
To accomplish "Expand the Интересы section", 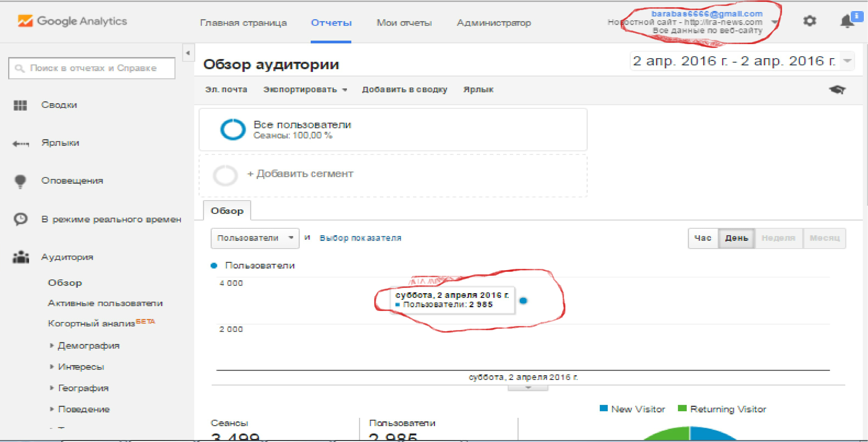I will pyautogui.click(x=52, y=367).
